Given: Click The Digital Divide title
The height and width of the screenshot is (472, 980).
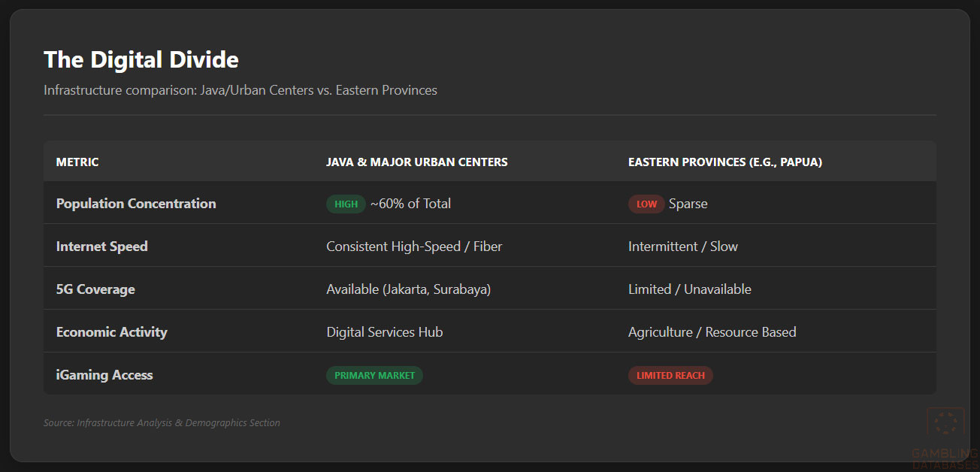Looking at the screenshot, I should pos(141,59).
